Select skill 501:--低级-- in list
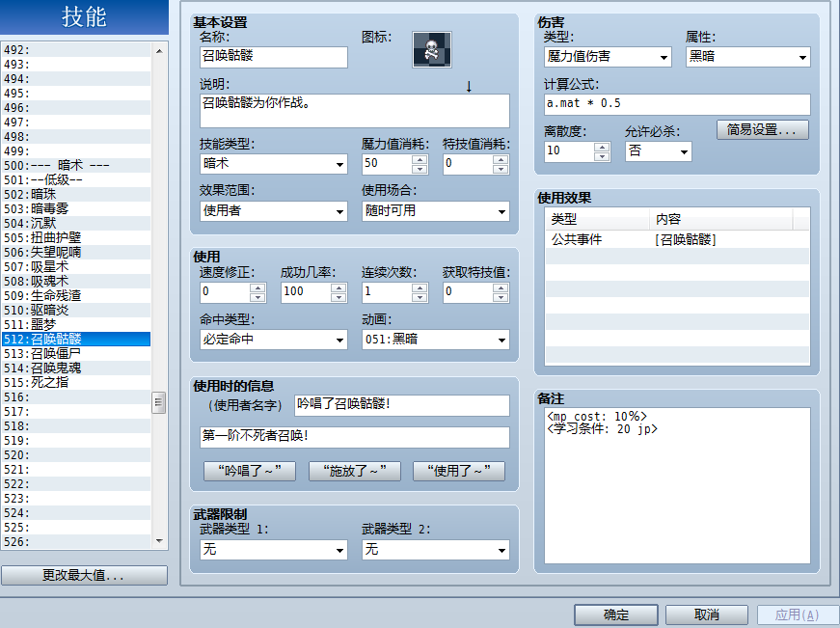This screenshot has height=628, width=840. tap(76, 180)
